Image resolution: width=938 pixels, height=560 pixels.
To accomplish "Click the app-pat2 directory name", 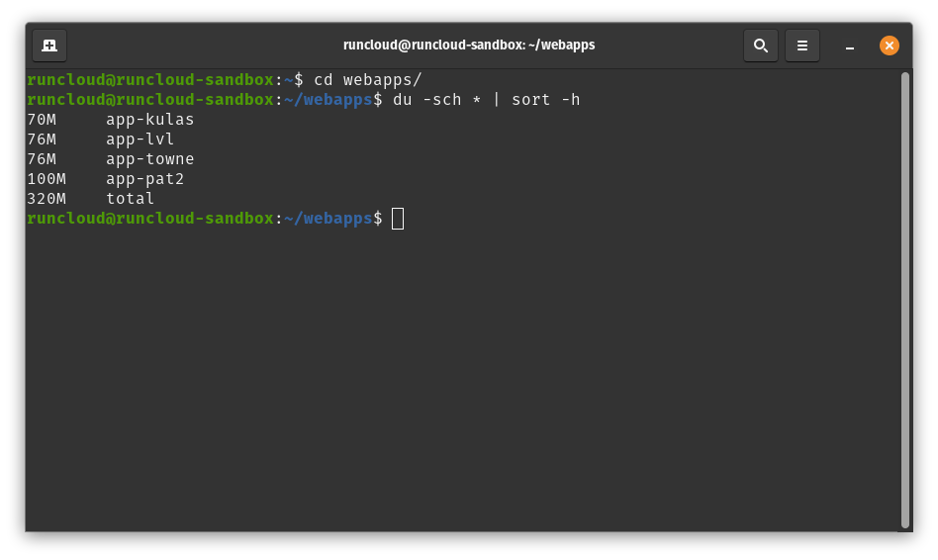I will [x=145, y=179].
